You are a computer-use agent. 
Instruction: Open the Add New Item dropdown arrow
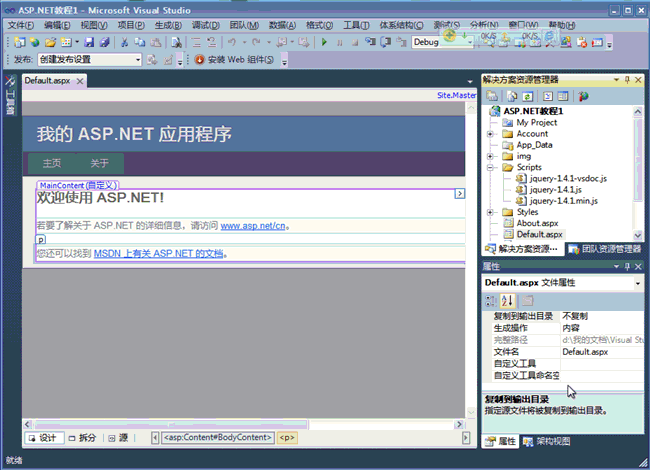pos(77,42)
